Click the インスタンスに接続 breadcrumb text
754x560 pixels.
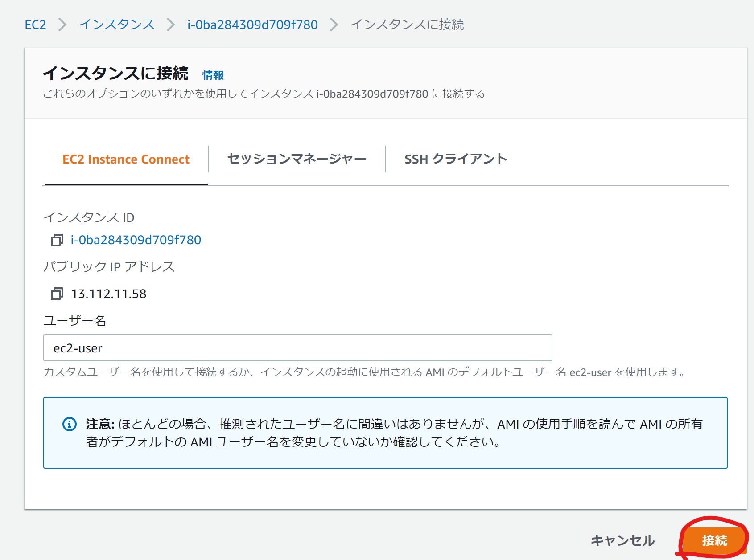pos(407,25)
